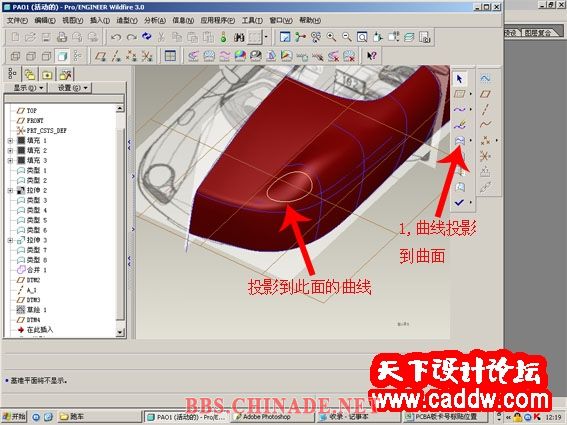Viewport: 567px width, 425px height.
Task: Select the binoculars Find tool
Action: [239, 37]
